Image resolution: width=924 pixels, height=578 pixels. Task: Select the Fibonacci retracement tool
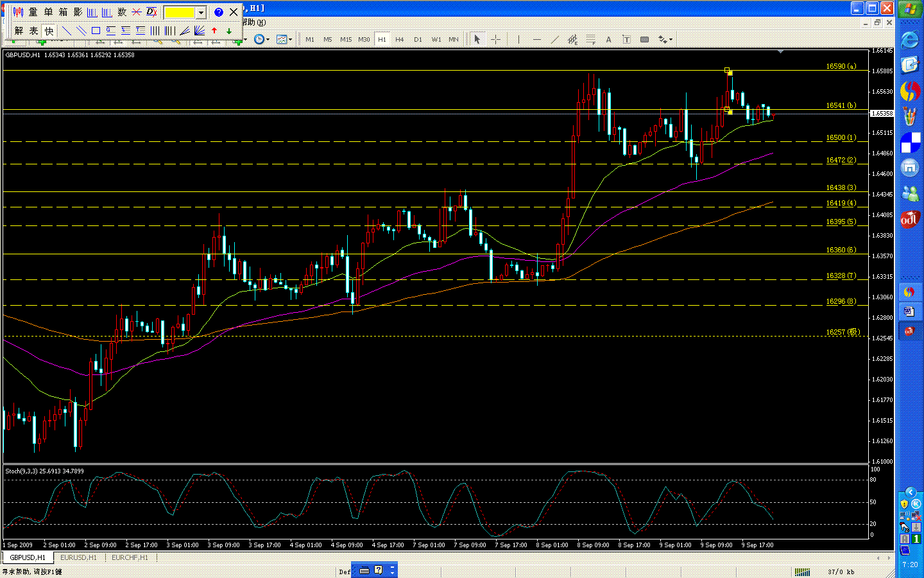point(590,39)
